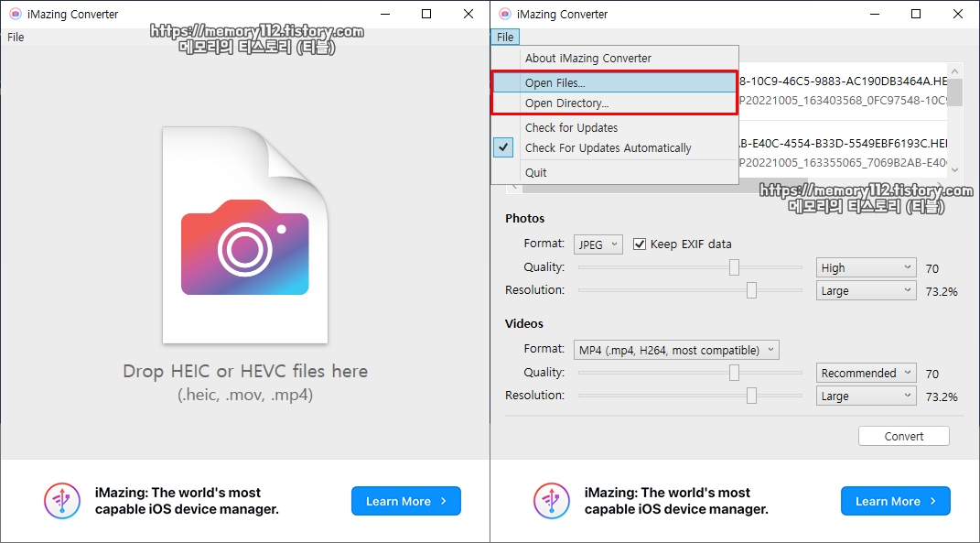Click Videos Quality slider handle
The image size is (980, 543).
[735, 373]
